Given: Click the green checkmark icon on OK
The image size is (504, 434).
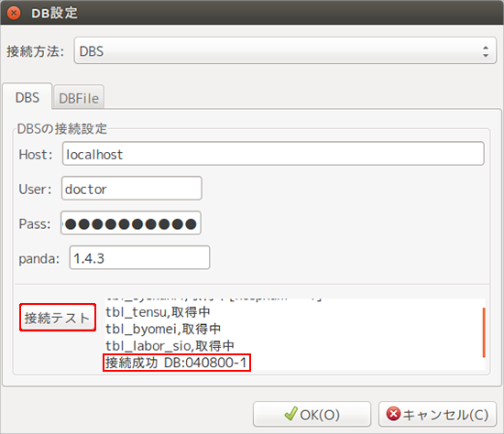Looking at the screenshot, I should (290, 414).
